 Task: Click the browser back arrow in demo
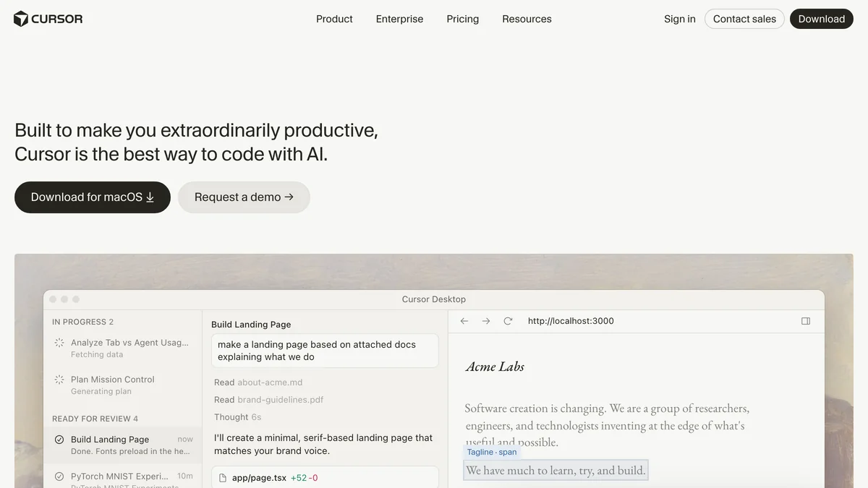pyautogui.click(x=464, y=321)
